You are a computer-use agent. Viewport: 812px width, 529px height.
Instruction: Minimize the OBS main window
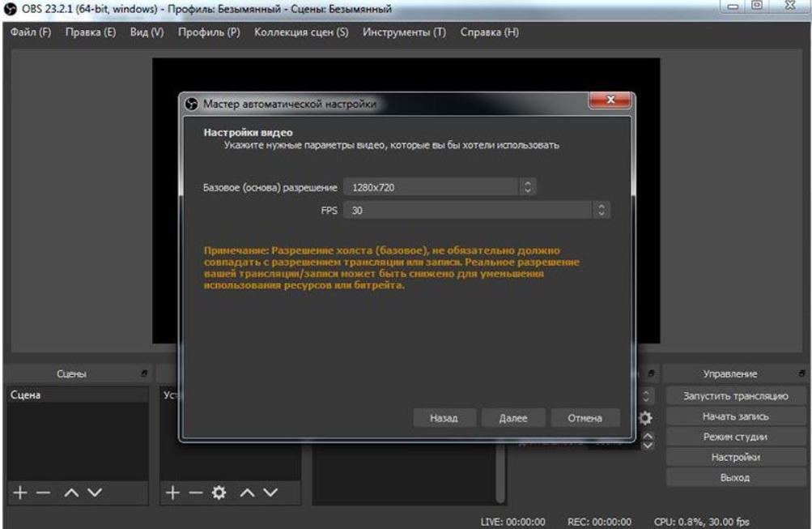732,6
